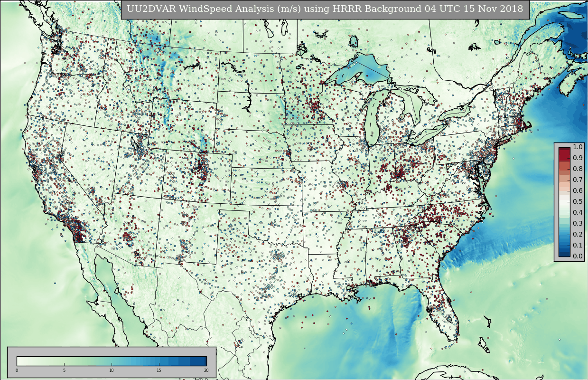This screenshot has width=588, height=380.
Task: Click the 0.4 label on the vertical colorbar
Action: tap(578, 213)
